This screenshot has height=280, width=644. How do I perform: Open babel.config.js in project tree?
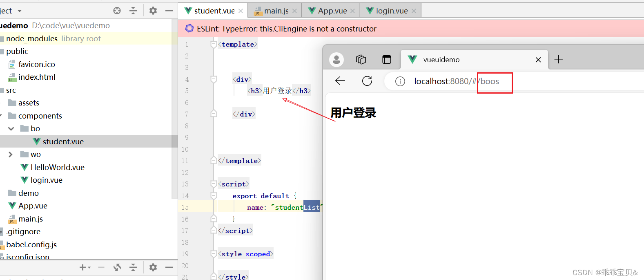pyautogui.click(x=31, y=244)
